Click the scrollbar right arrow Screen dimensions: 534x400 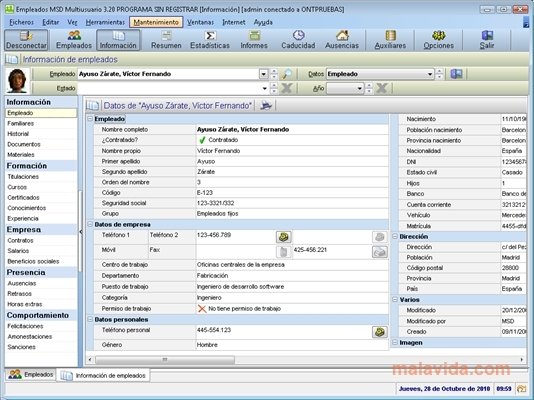coord(521,359)
